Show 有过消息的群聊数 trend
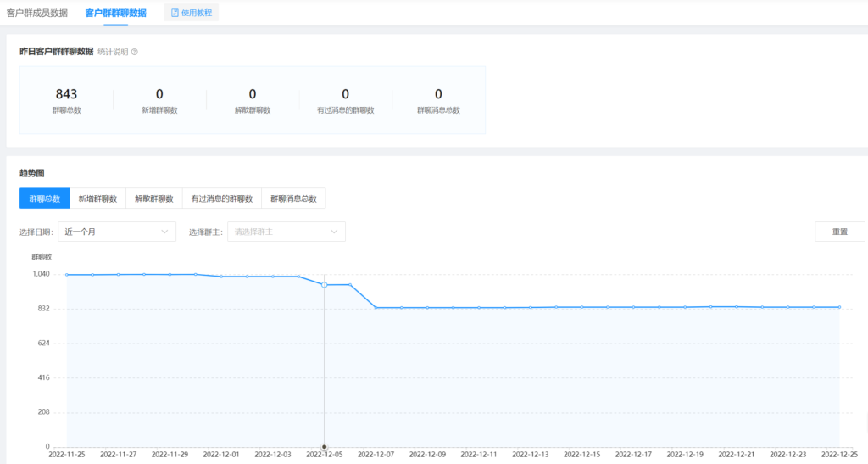Screen dimensions: 868x464 pos(222,198)
